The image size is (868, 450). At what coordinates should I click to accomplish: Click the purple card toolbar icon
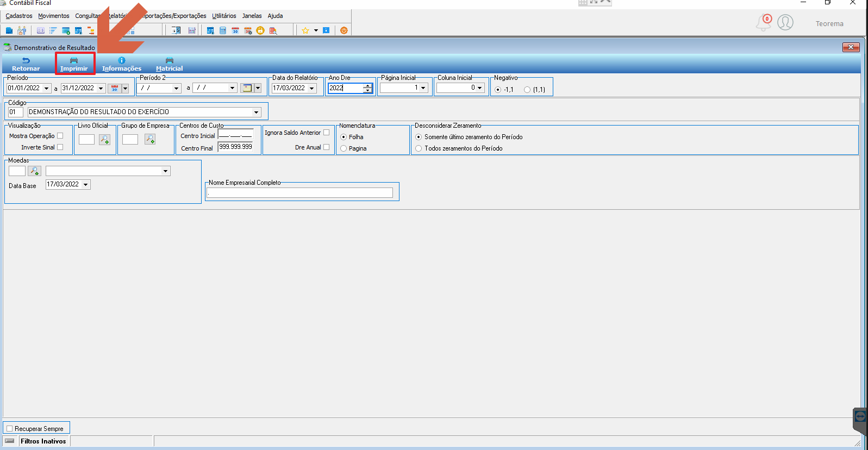(x=41, y=30)
